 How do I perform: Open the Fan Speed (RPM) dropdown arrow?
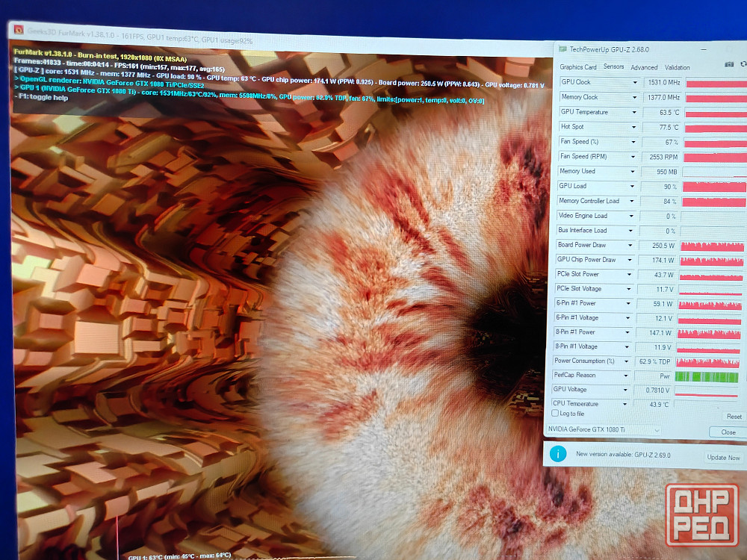[x=635, y=157]
